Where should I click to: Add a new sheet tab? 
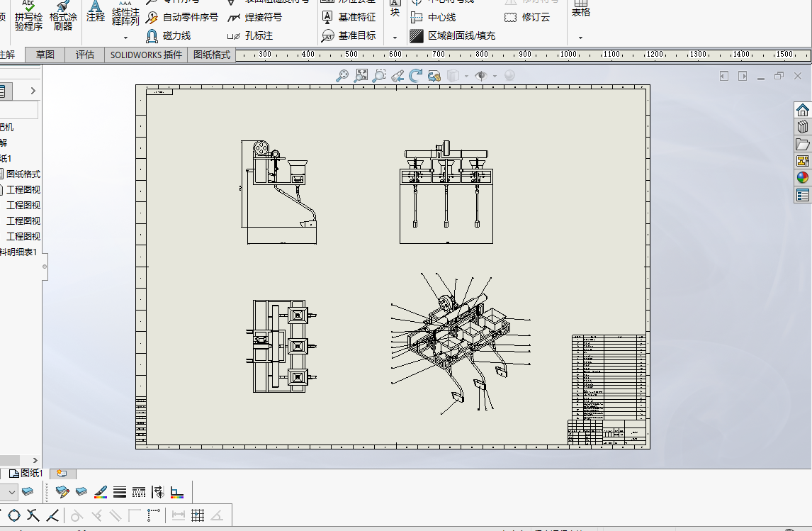62,473
